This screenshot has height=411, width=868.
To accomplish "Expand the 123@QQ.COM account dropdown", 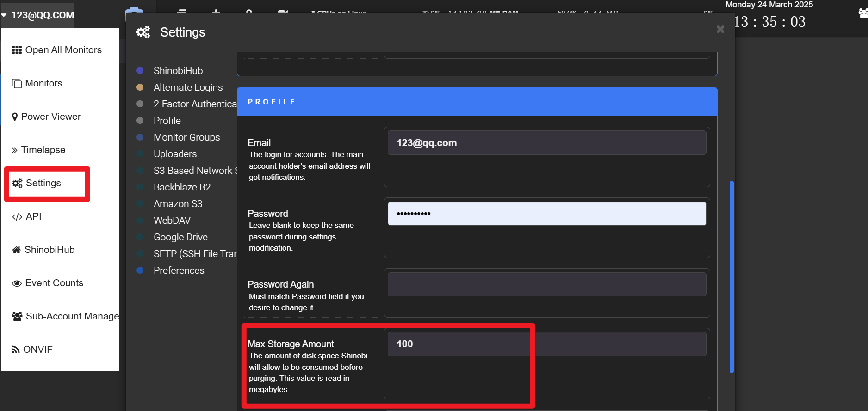I will click(38, 15).
